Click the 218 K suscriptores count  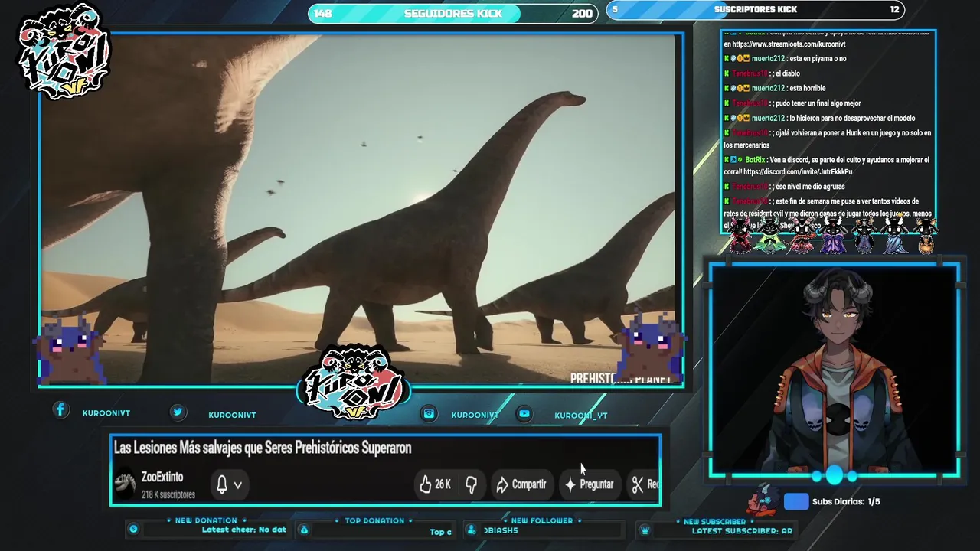click(x=168, y=495)
